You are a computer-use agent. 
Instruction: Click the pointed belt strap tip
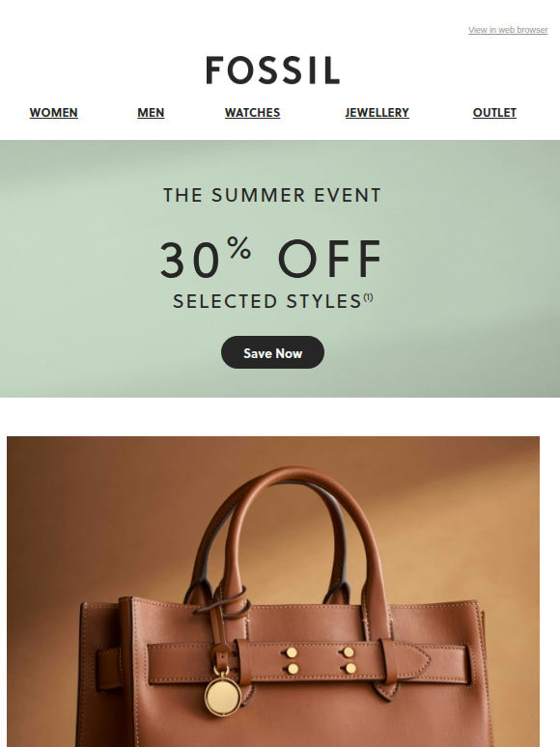point(417,660)
